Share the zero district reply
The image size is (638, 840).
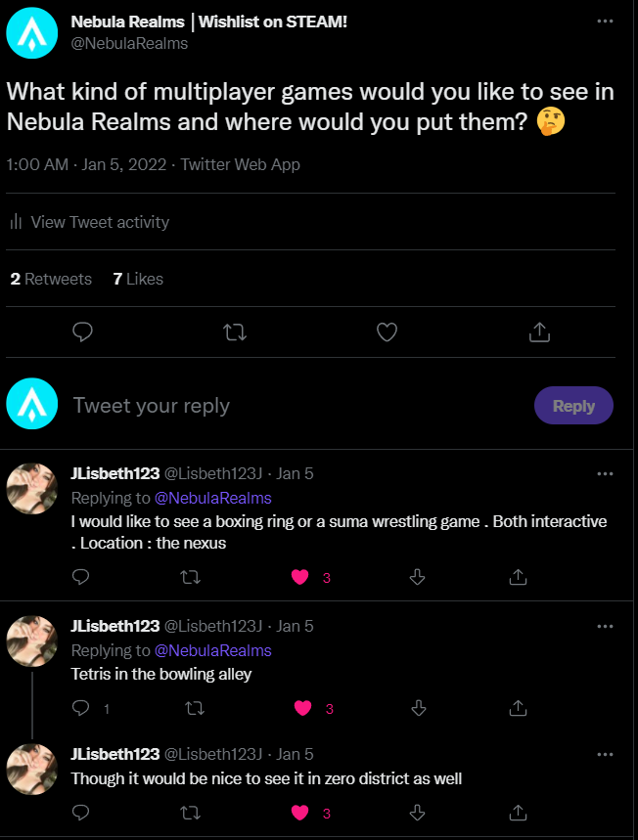[x=517, y=813]
